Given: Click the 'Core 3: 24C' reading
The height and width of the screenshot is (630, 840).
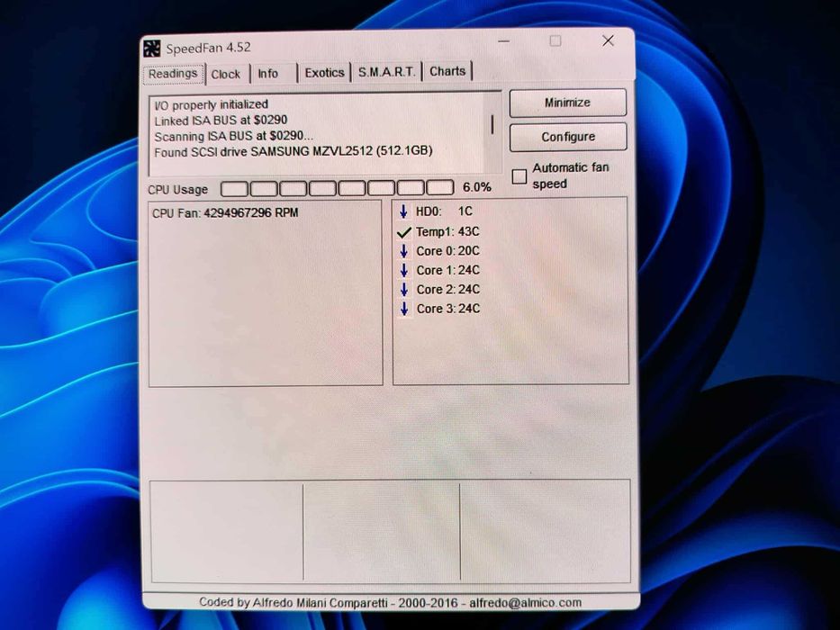Looking at the screenshot, I should (447, 309).
